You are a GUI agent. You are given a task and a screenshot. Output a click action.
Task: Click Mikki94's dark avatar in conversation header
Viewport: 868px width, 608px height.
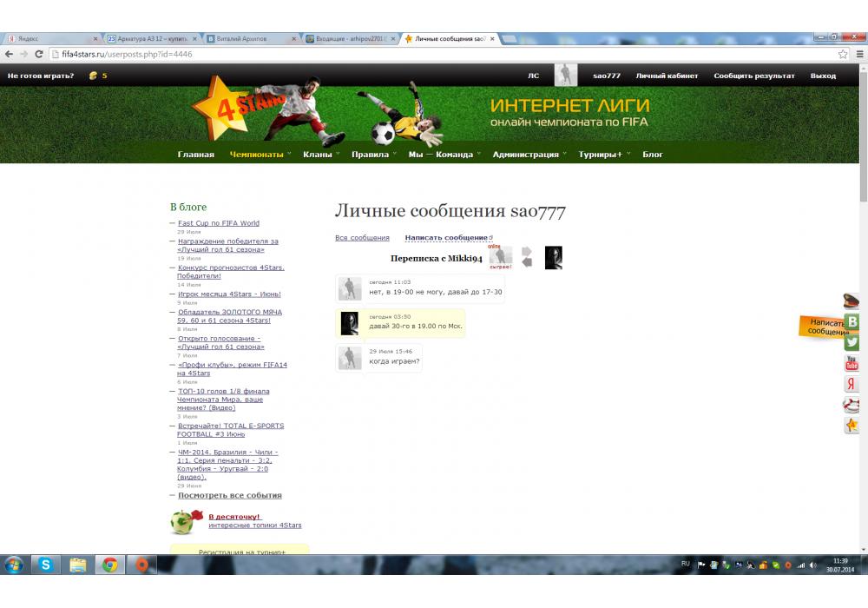point(553,258)
